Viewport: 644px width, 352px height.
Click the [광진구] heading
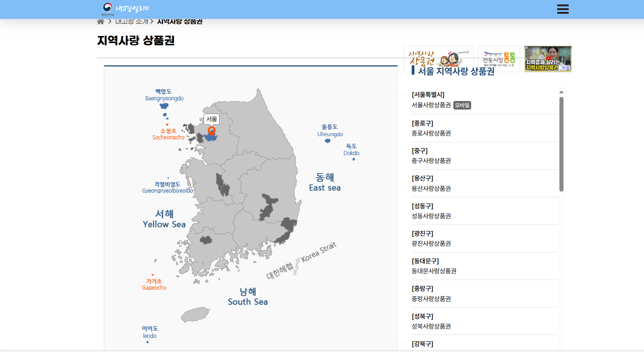[x=423, y=233]
